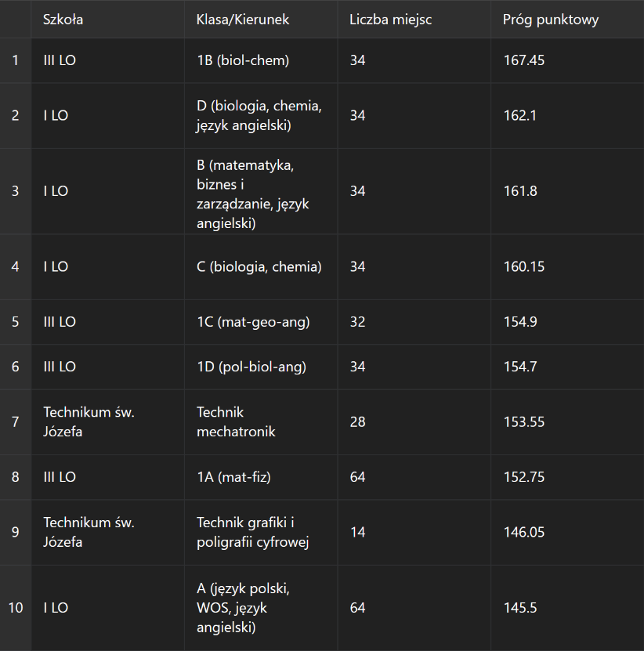The image size is (644, 651).
Task: Click the 1D (pol-biol-ang) cell
Action: [261, 367]
